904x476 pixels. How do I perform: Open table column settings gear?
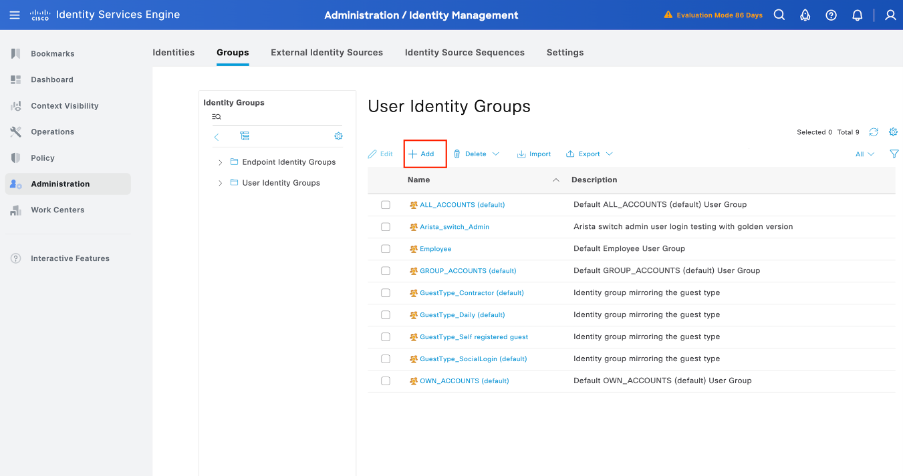pos(893,132)
